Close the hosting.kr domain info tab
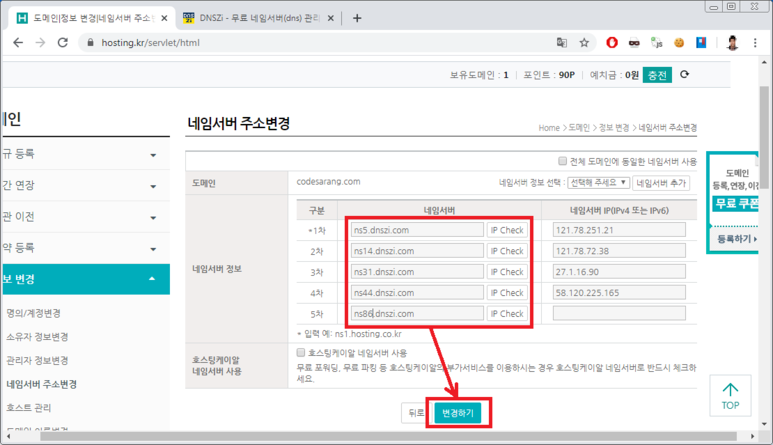The height and width of the screenshot is (445, 773). point(164,18)
